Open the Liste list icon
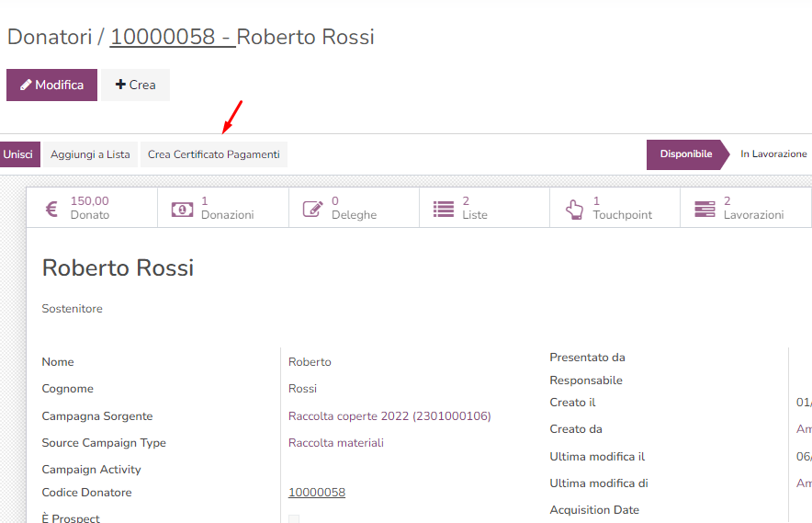 click(x=444, y=209)
